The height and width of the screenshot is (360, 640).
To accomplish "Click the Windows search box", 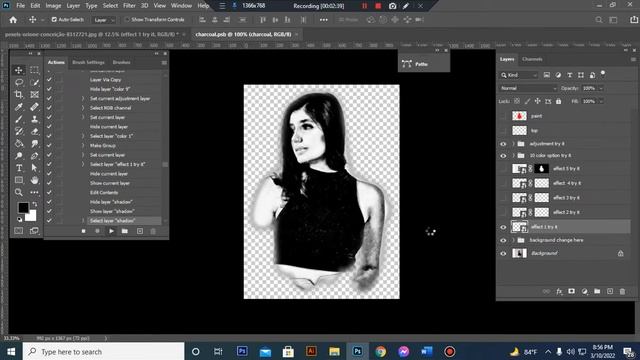I will point(104,351).
